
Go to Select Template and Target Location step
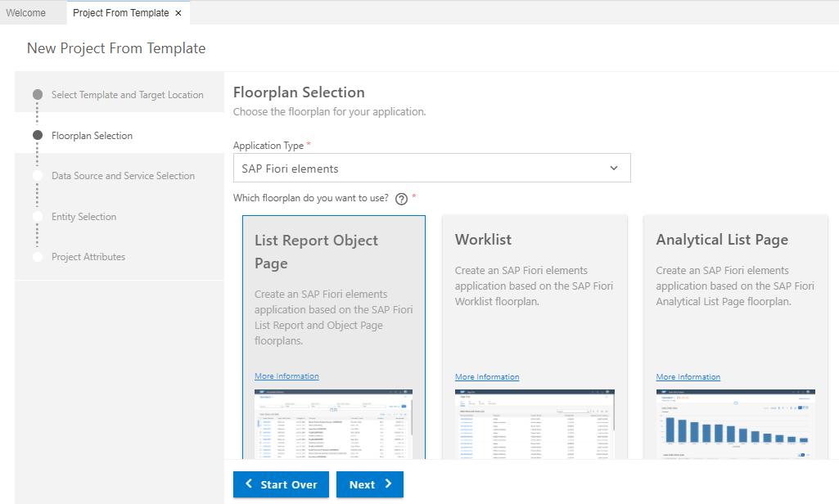[127, 95]
